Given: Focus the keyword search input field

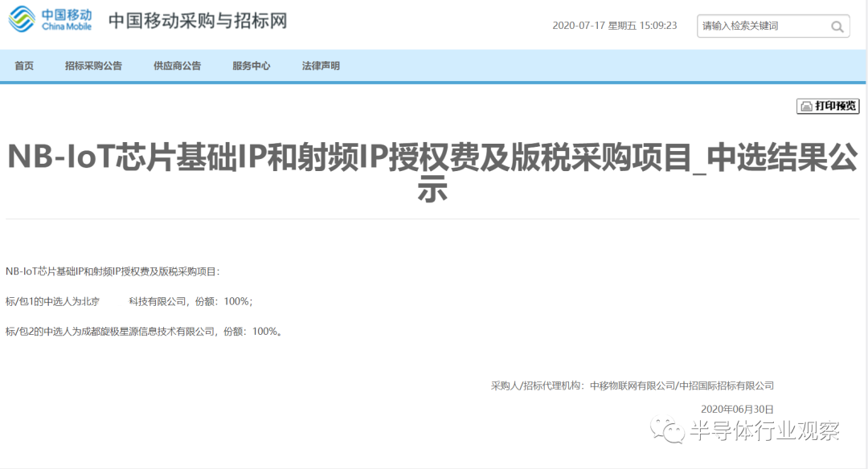Looking at the screenshot, I should click(x=773, y=26).
